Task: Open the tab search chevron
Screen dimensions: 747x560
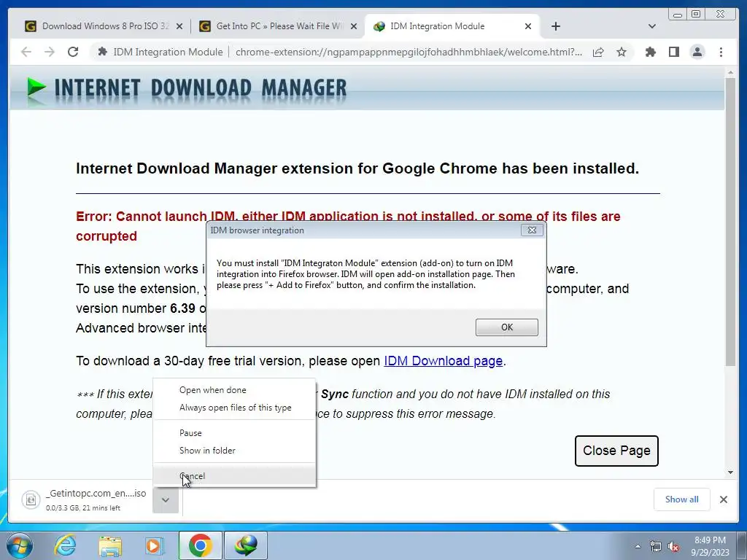Action: (652, 26)
